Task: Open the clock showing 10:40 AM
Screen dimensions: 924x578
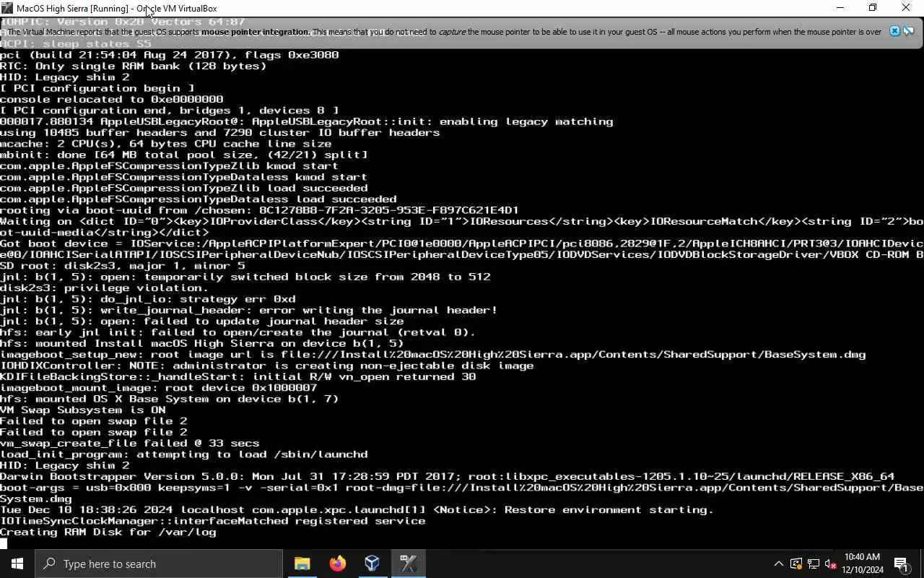Action: pyautogui.click(x=862, y=564)
